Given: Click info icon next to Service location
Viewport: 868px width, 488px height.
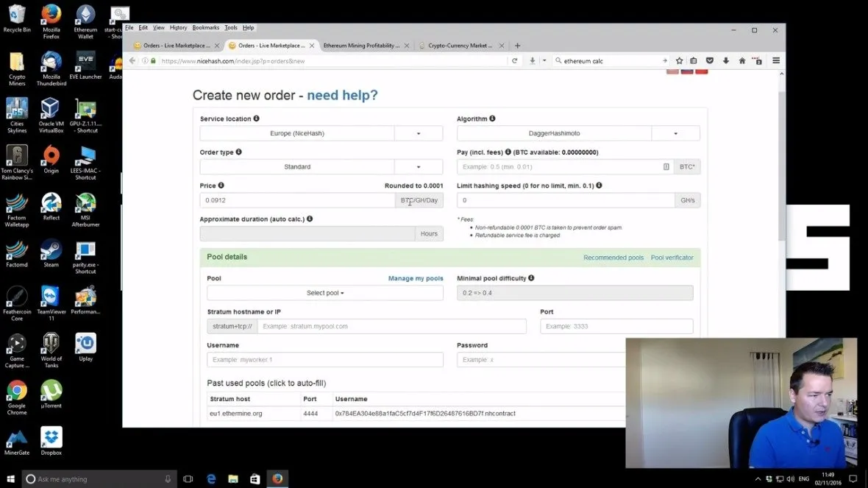Looking at the screenshot, I should (256, 119).
